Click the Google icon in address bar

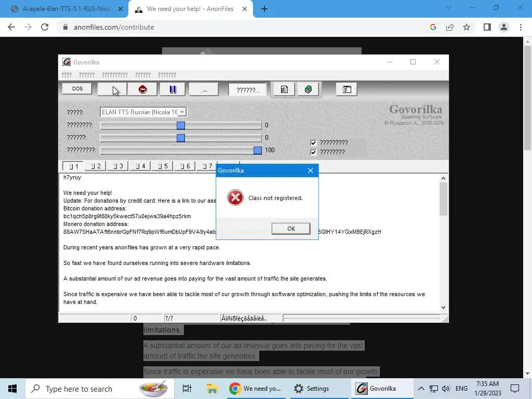(433, 27)
